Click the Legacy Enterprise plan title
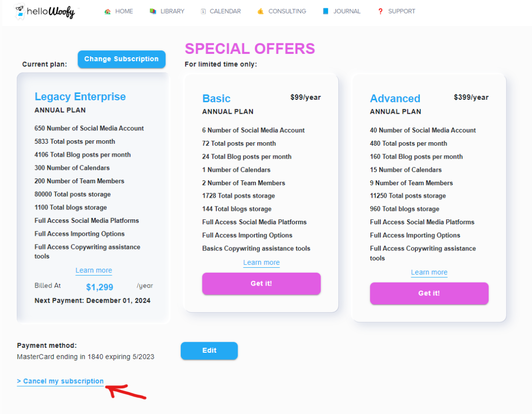Image resolution: width=532 pixels, height=414 pixels. point(80,97)
